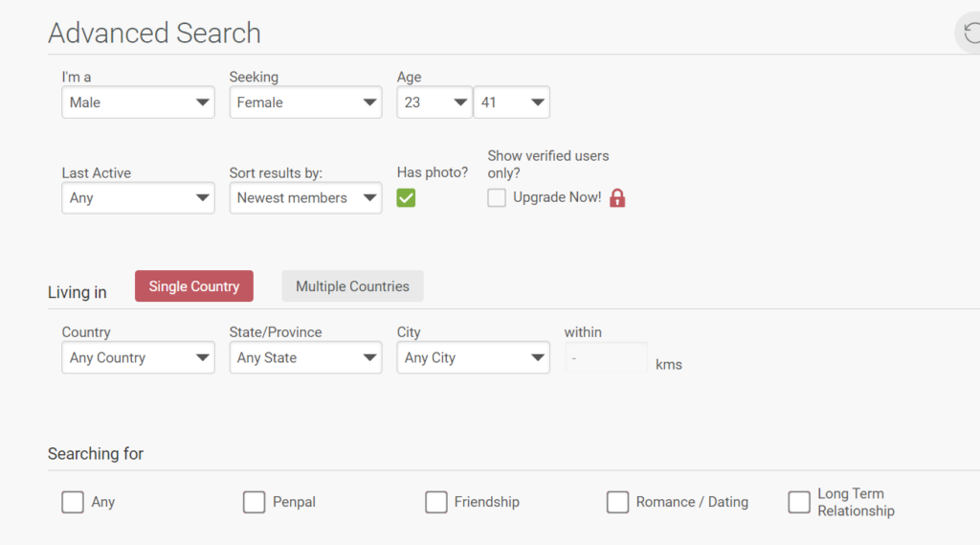Viewport: 980px width, 545px height.
Task: Check the Any option under Searching for
Action: click(73, 502)
